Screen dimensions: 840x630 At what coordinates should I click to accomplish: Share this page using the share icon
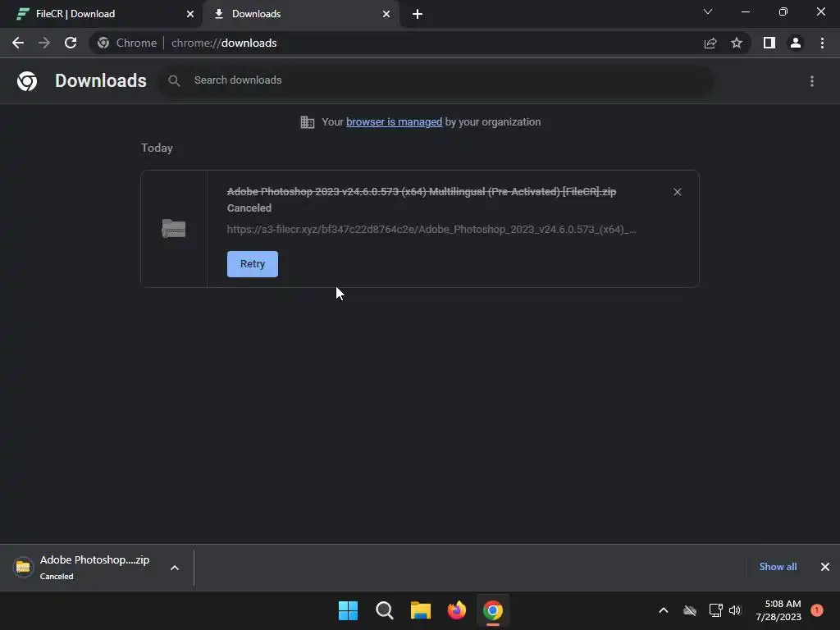[710, 43]
